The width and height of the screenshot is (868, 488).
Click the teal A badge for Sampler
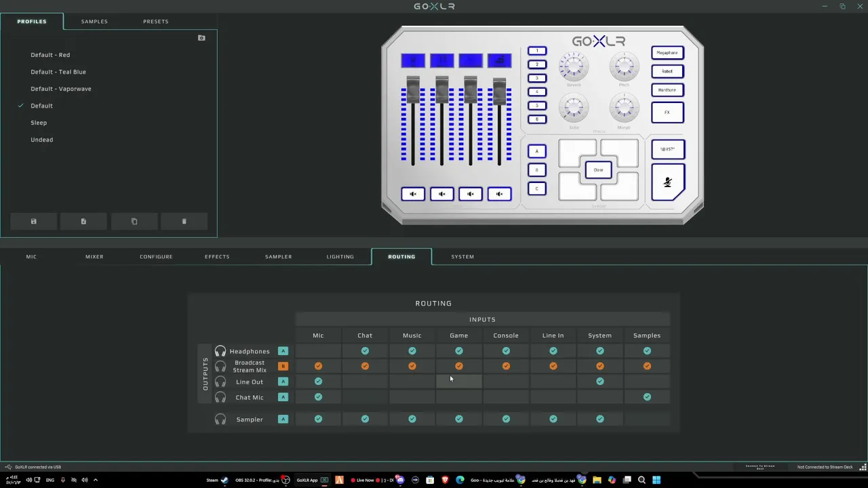[x=283, y=419]
